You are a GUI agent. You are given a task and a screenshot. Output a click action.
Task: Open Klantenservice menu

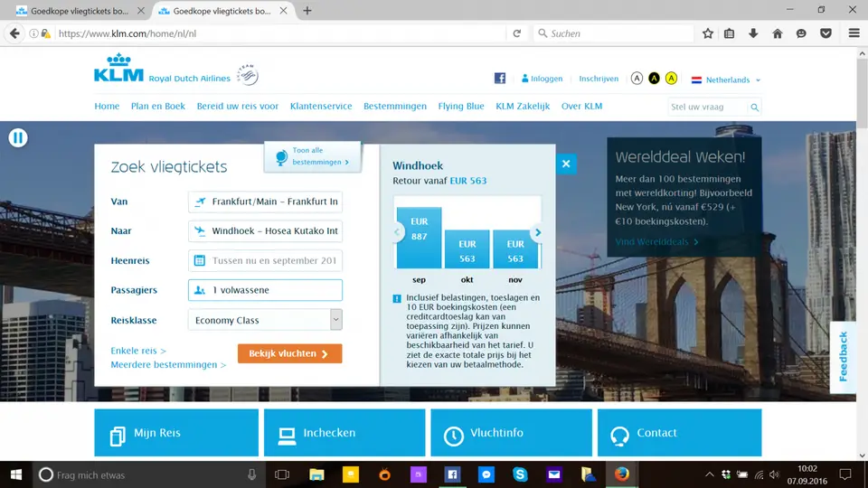click(x=321, y=106)
